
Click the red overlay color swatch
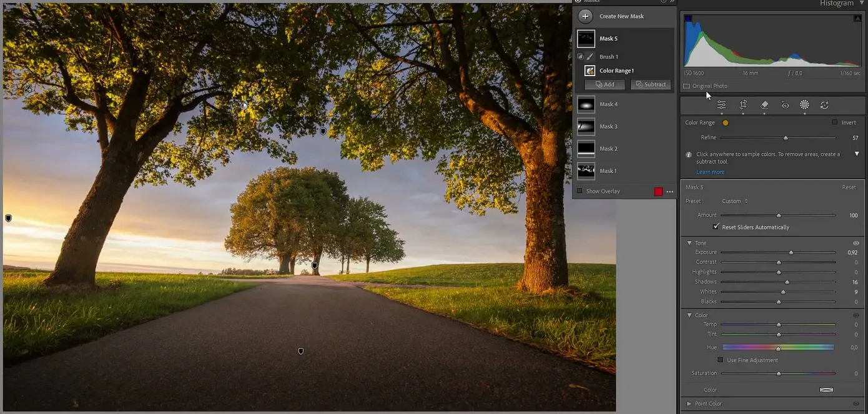click(658, 192)
